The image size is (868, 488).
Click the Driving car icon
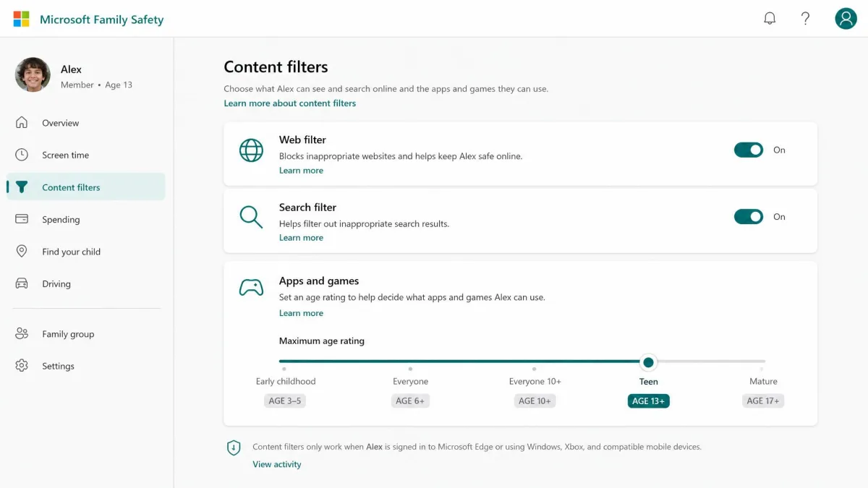[22, 283]
